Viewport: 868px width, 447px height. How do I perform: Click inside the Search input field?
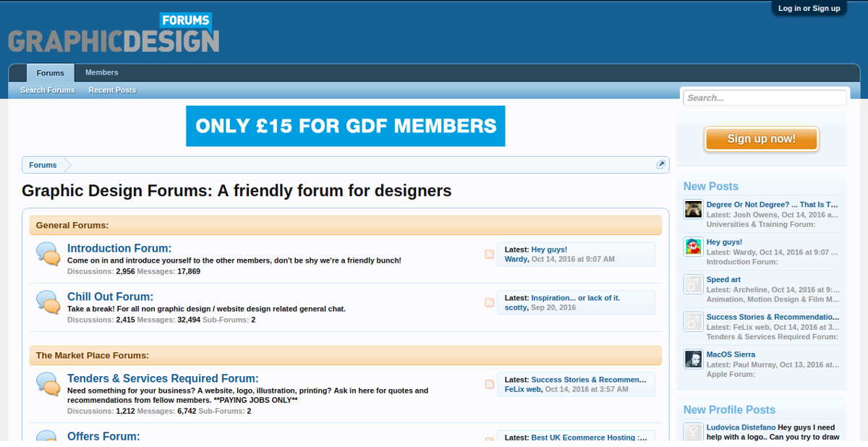pyautogui.click(x=764, y=97)
